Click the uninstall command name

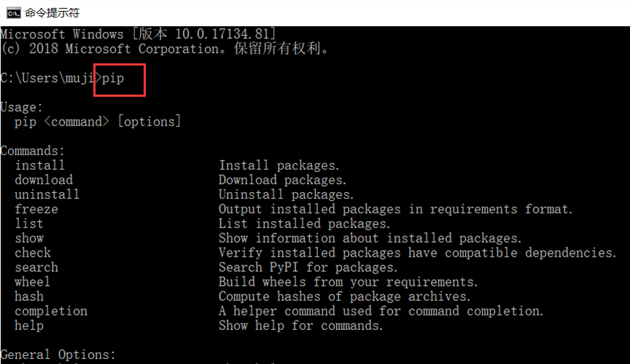[47, 194]
